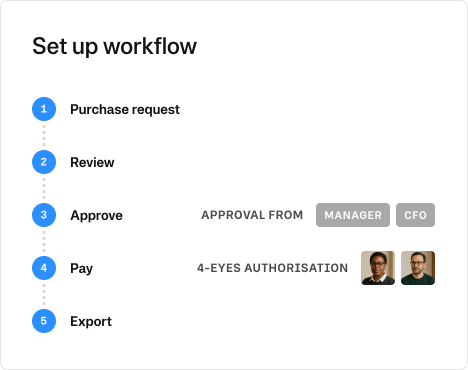Screen dimensions: 468x370
Task: Click the CFO approver tag
Action: click(x=415, y=215)
